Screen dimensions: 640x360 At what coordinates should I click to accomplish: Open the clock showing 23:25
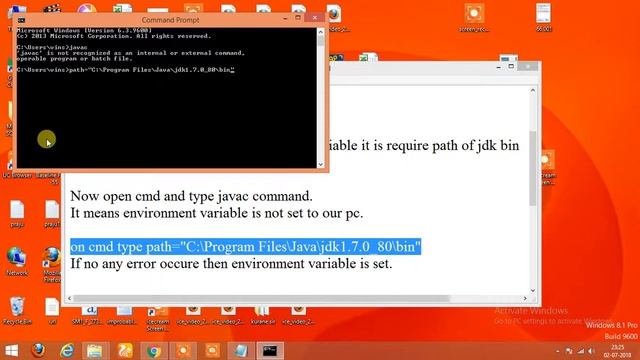tap(618, 351)
